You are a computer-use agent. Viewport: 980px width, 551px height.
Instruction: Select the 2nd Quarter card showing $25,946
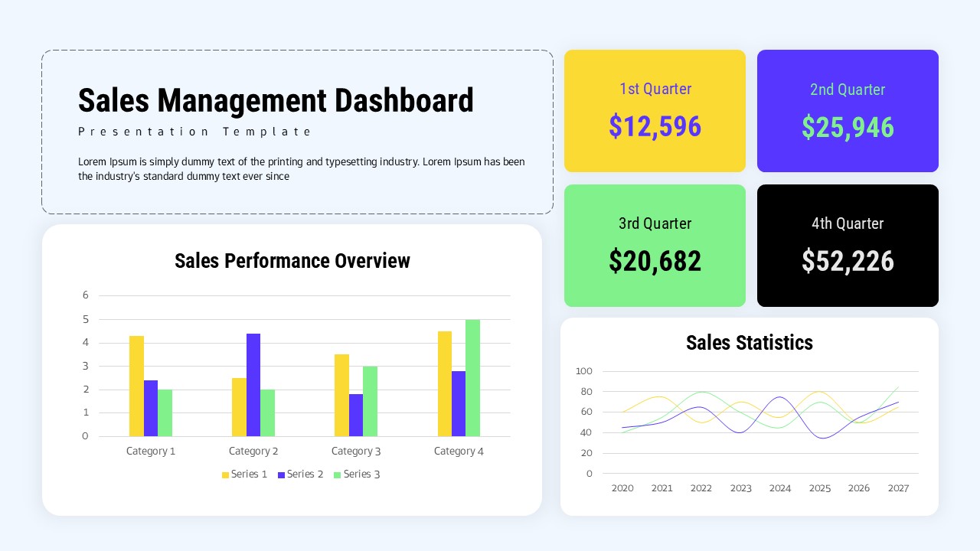point(848,110)
